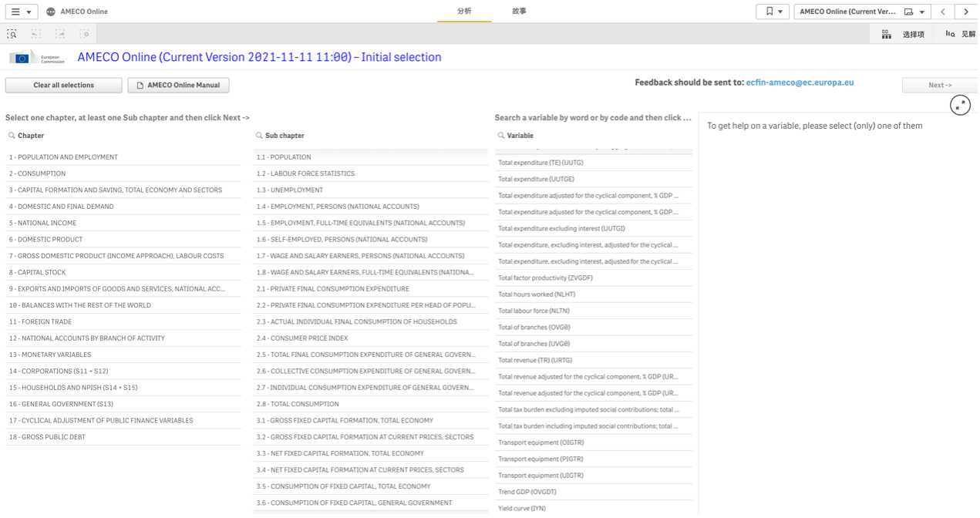Step back in selections

(36, 34)
